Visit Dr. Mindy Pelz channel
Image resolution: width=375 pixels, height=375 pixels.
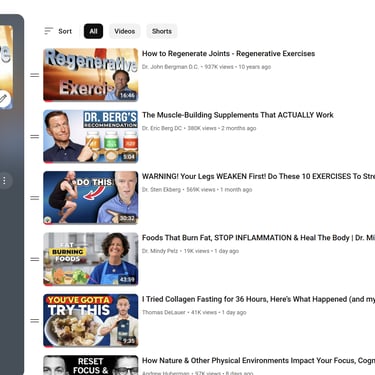160,251
